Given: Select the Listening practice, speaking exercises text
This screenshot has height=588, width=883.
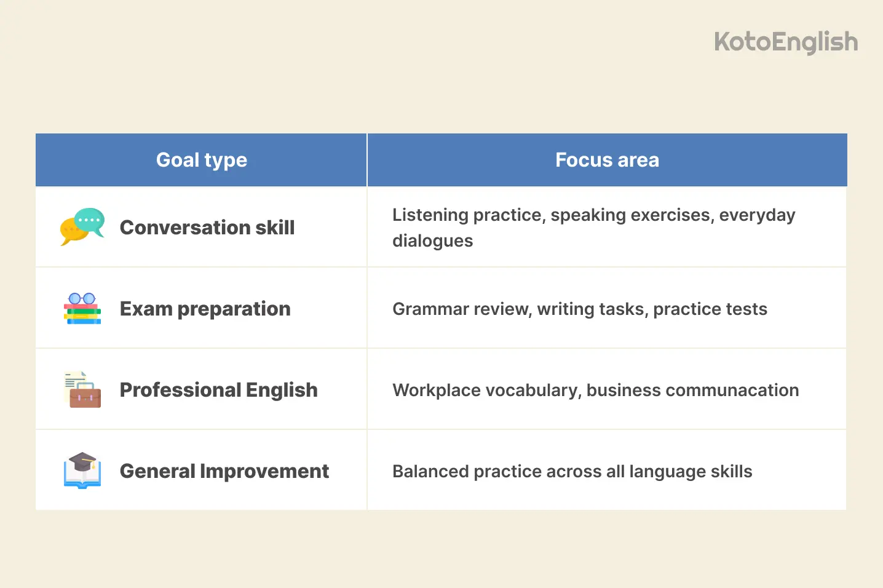Looking at the screenshot, I should [x=552, y=215].
